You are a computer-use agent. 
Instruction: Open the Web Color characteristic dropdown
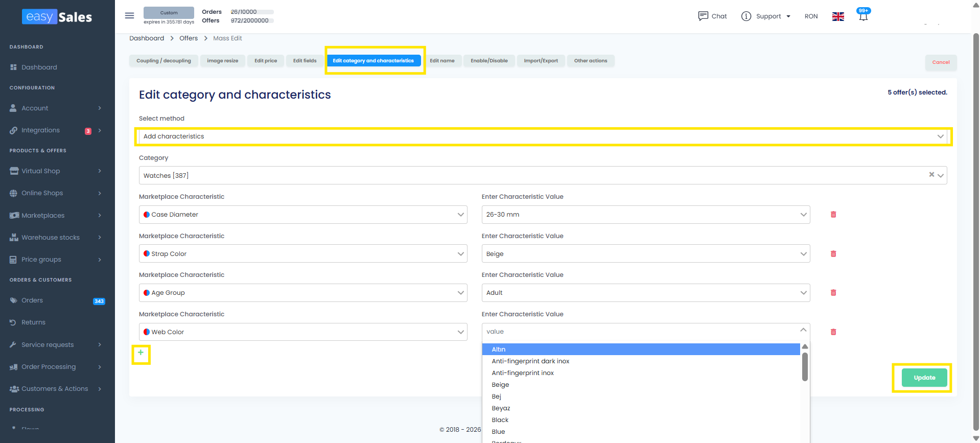(x=303, y=332)
